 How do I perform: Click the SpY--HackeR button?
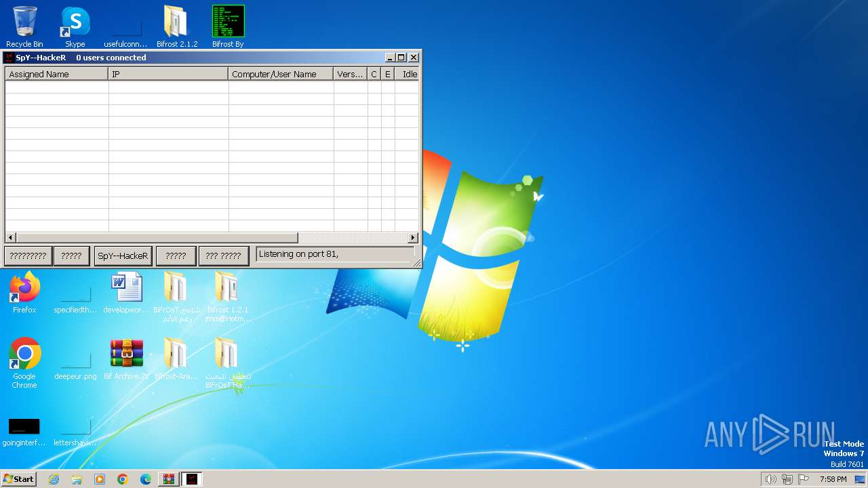click(x=123, y=256)
